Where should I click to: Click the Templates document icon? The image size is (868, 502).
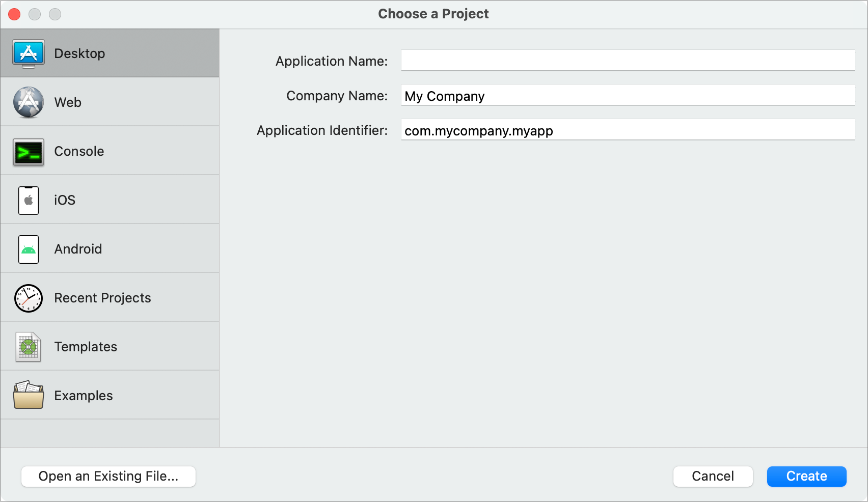29,347
